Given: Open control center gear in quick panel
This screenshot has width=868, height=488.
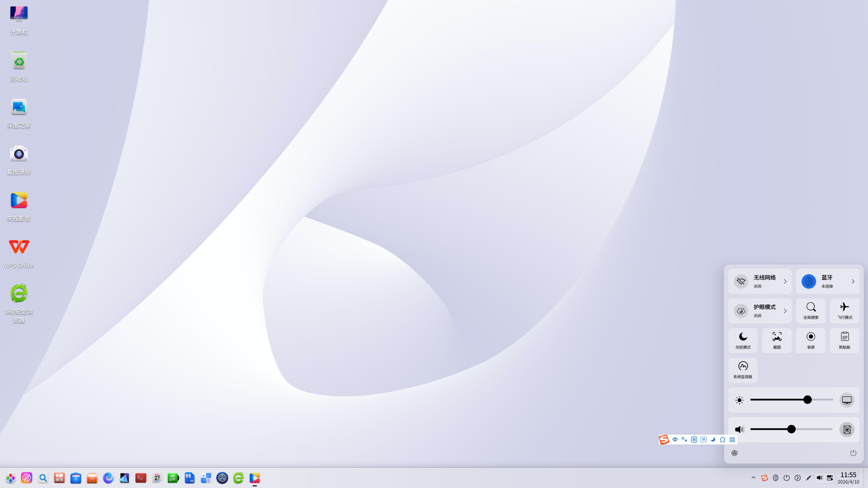Looking at the screenshot, I should 734,453.
